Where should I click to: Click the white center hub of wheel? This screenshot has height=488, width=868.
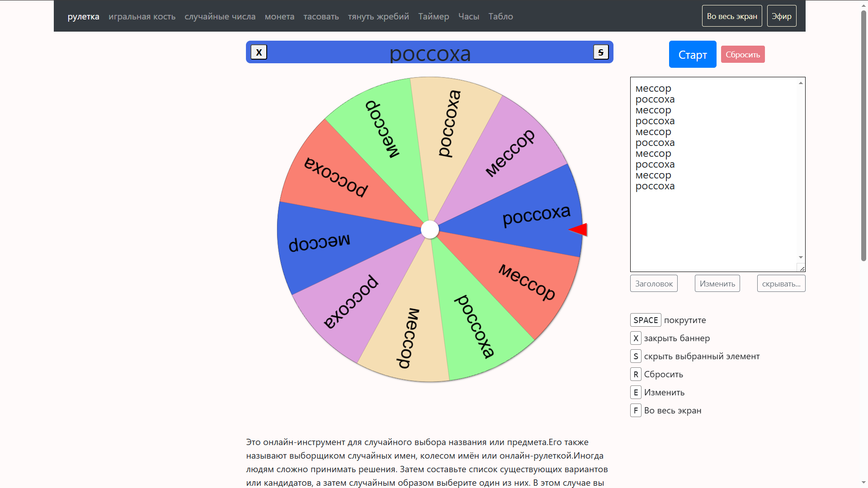pos(429,230)
